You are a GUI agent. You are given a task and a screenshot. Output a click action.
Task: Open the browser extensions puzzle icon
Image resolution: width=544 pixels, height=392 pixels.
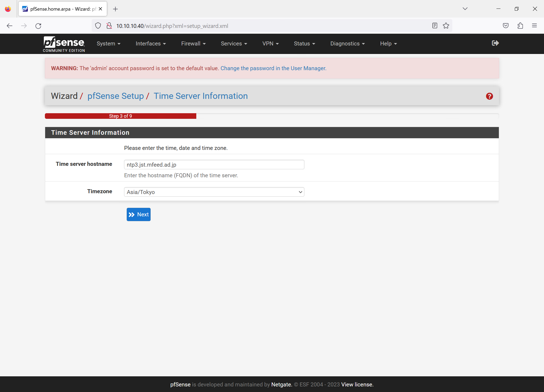click(520, 26)
